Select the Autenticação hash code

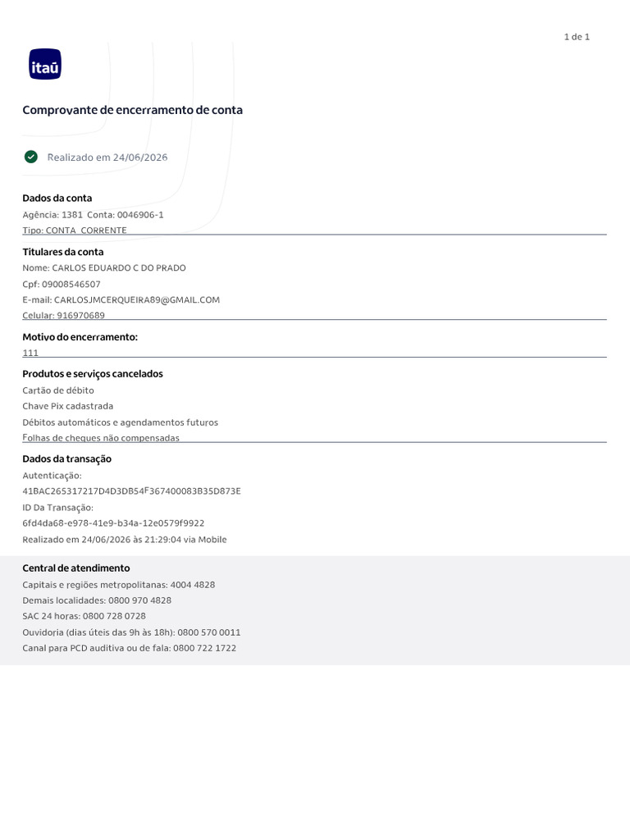point(132,491)
